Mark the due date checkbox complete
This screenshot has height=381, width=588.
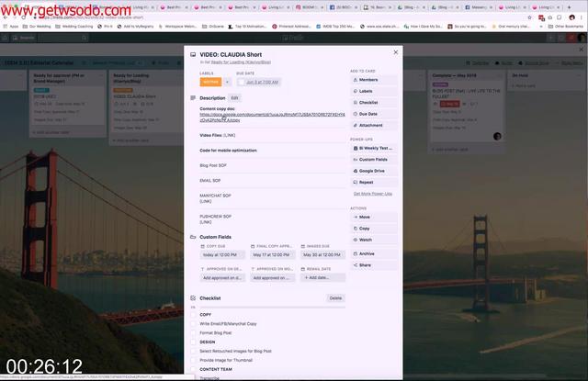point(241,82)
